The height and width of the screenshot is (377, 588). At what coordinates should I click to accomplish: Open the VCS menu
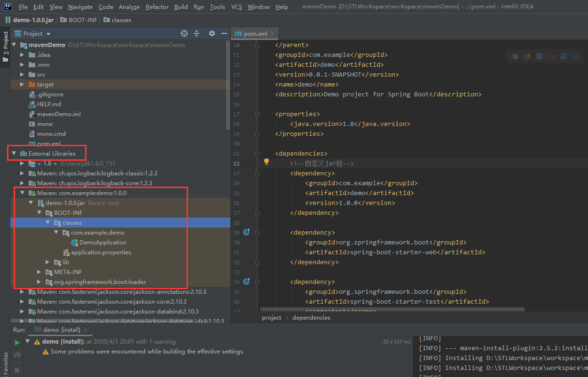(236, 7)
